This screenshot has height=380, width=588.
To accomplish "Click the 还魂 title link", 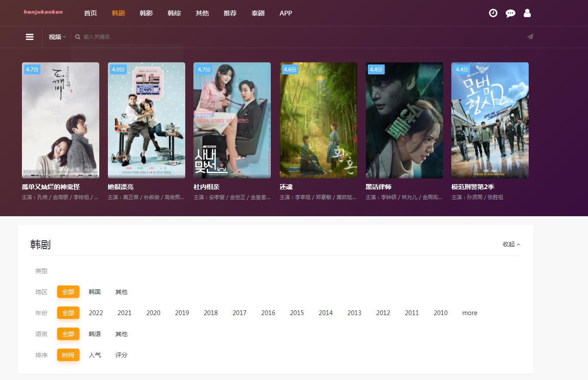I will point(286,187).
